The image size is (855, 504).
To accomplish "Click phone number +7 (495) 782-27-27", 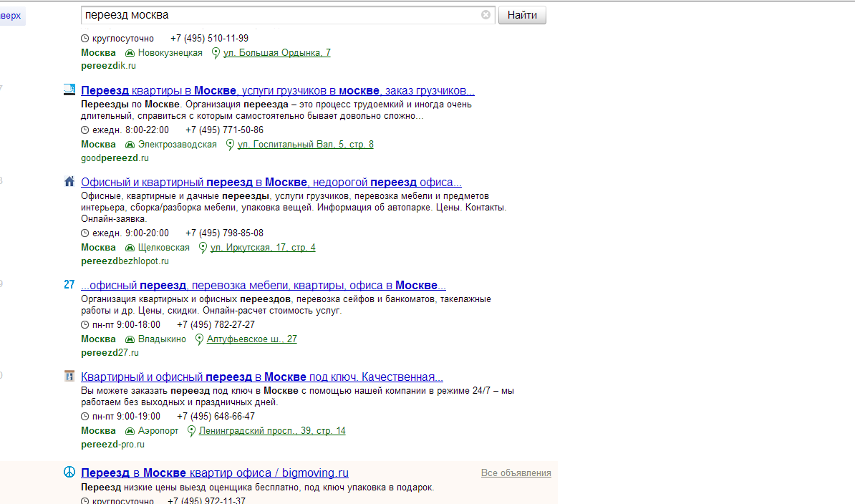I will click(216, 324).
